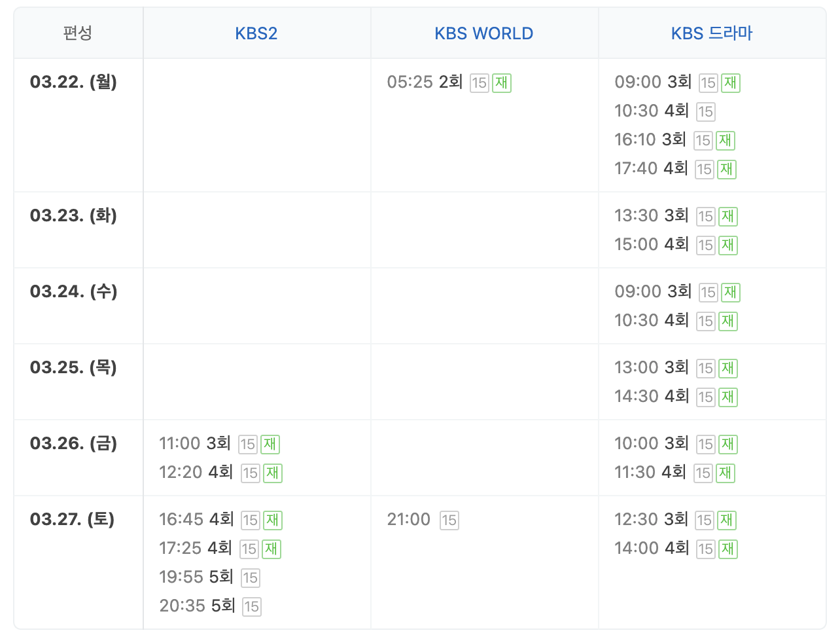
Task: Select the 03.26. (금) date row
Action: pos(73,443)
